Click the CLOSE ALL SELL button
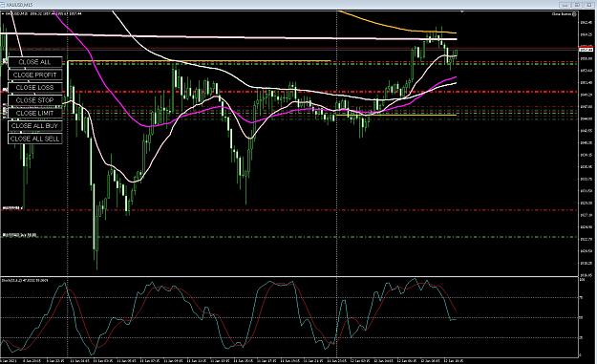 click(x=34, y=139)
